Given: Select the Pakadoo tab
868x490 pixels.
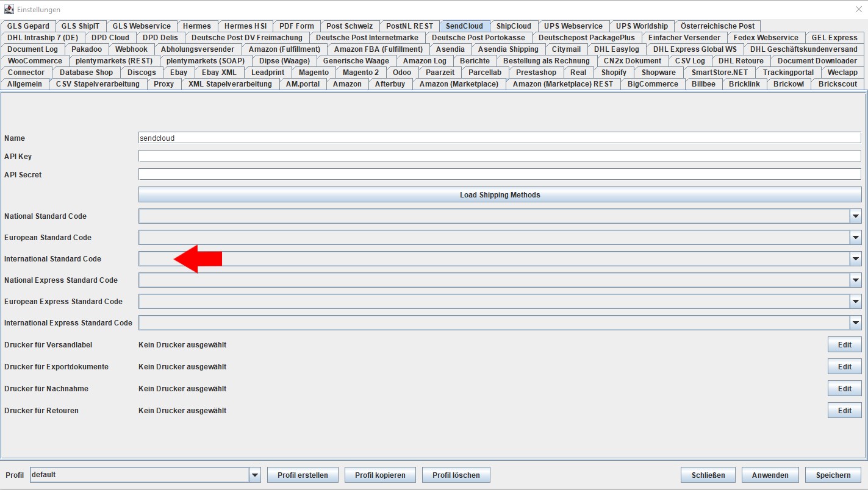Looking at the screenshot, I should click(x=87, y=49).
